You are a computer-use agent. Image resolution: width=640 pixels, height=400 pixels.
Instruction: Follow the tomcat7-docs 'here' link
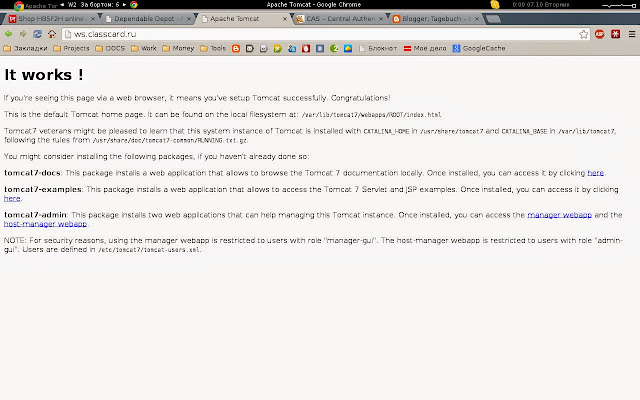click(596, 173)
